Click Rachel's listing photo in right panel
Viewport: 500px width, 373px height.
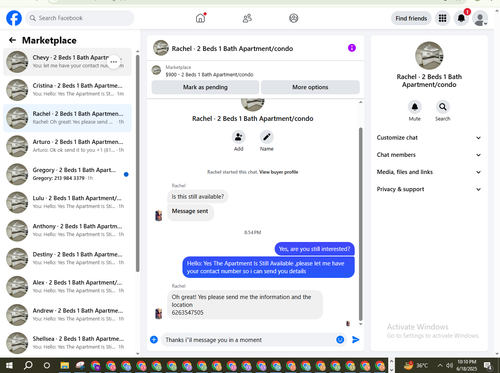[x=429, y=56]
